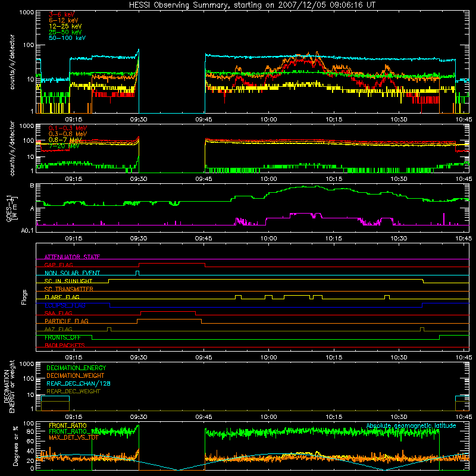Viewport: 476px width, 476px height.
Task: Click the 25-50 keV legend entry
Action: click(x=65, y=32)
